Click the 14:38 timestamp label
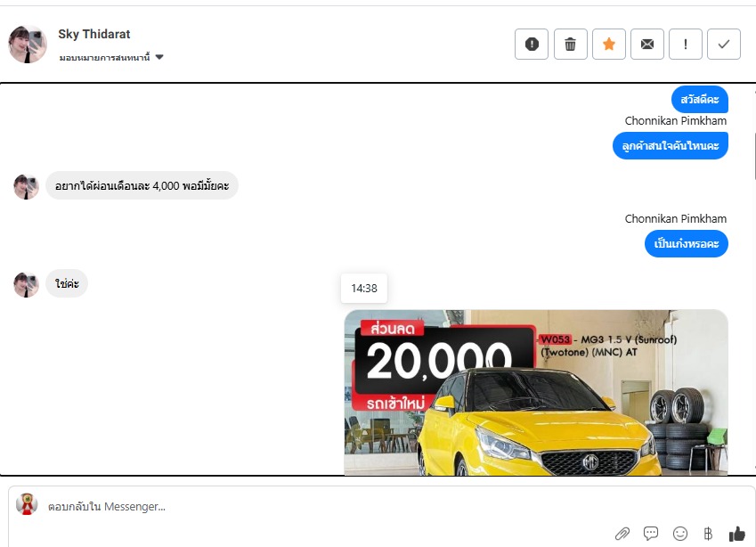The image size is (756, 547). (x=364, y=289)
